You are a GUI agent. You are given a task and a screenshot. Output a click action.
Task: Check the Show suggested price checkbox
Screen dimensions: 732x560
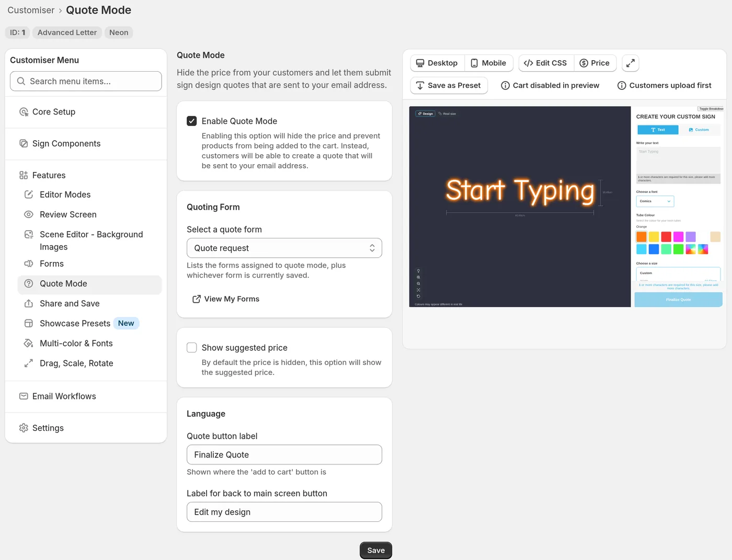point(192,348)
